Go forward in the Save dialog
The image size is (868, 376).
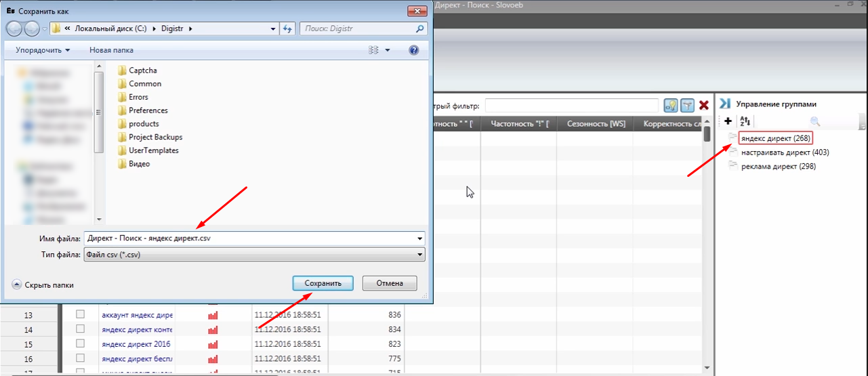tap(32, 28)
